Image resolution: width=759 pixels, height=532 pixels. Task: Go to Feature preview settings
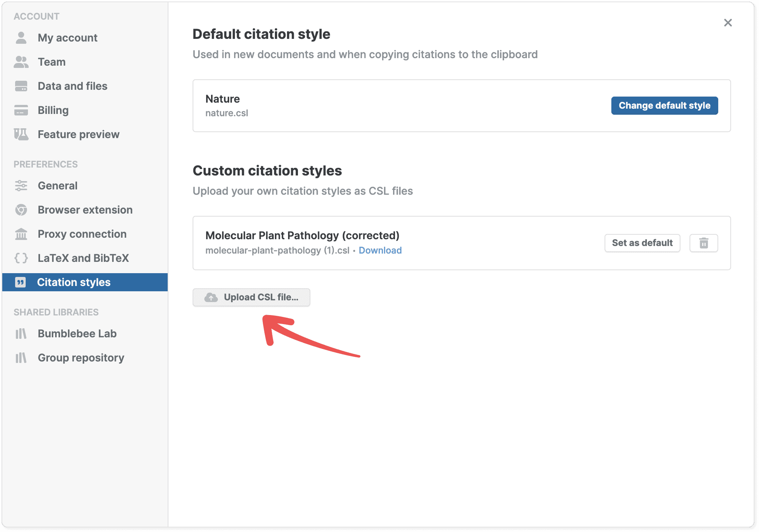[79, 134]
